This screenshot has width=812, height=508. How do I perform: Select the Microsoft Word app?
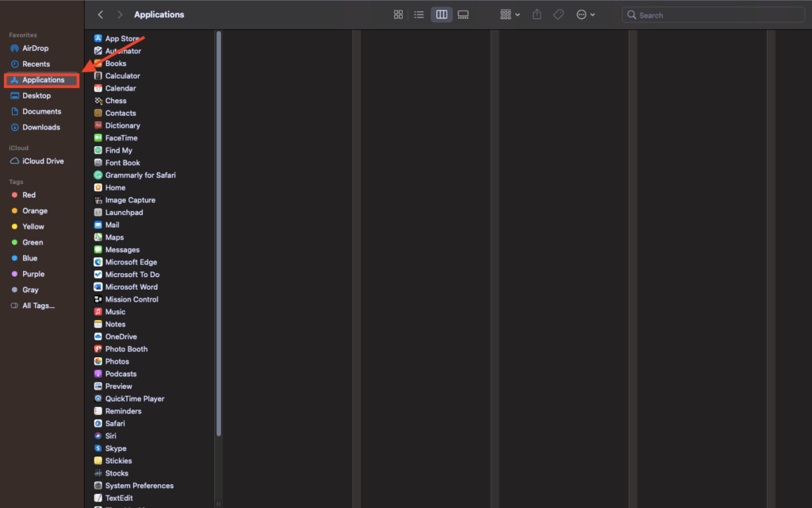point(131,287)
